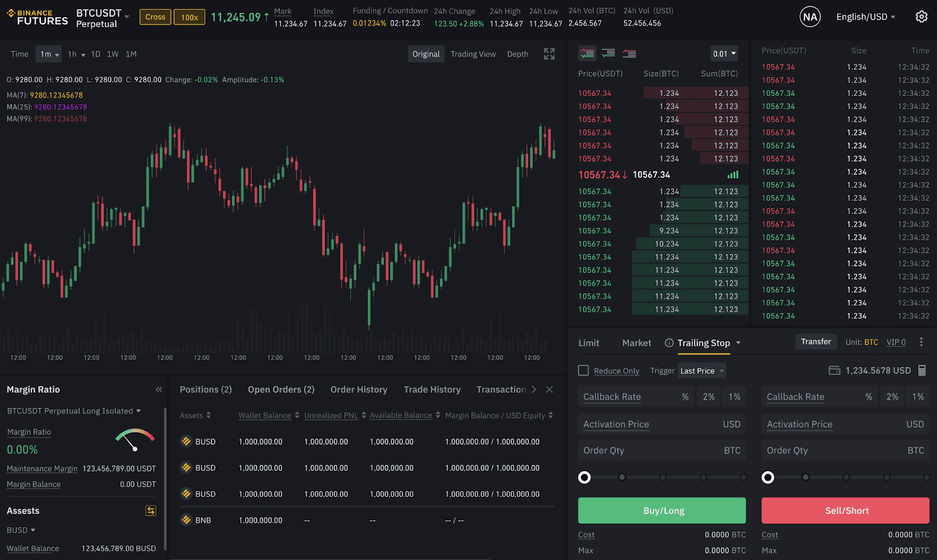Click the wallet card icon beside 1,234.5678 USD

pos(835,370)
